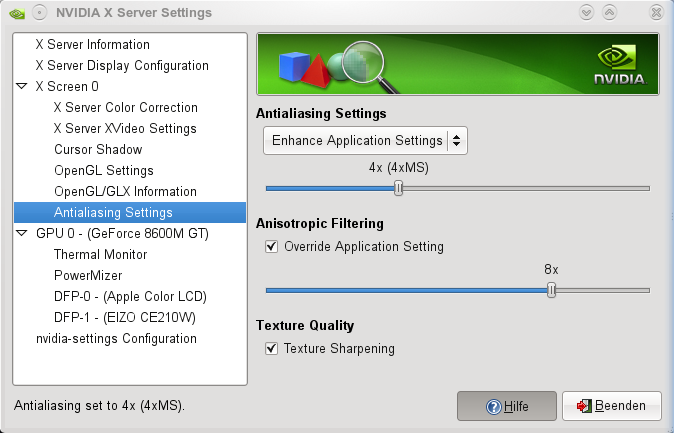Click the status text 'Antialiasing set to 4x (4xMS).'
This screenshot has width=674, height=433.
tap(99, 405)
